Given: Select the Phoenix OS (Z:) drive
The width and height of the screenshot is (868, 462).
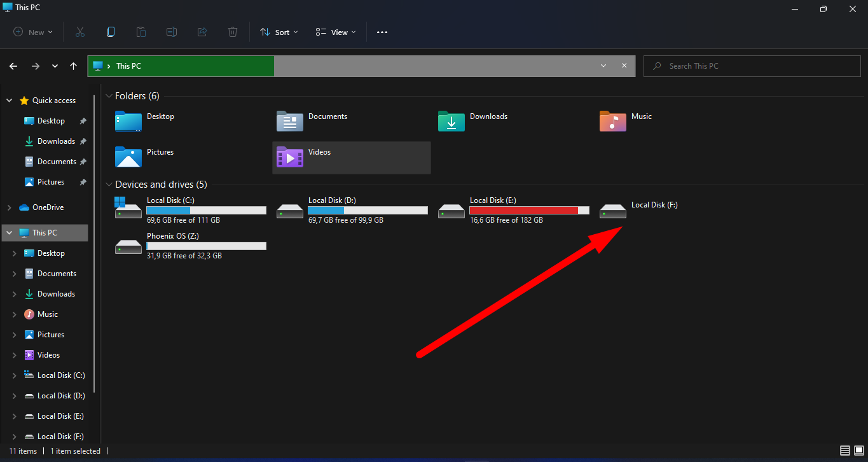Looking at the screenshot, I should (x=191, y=246).
